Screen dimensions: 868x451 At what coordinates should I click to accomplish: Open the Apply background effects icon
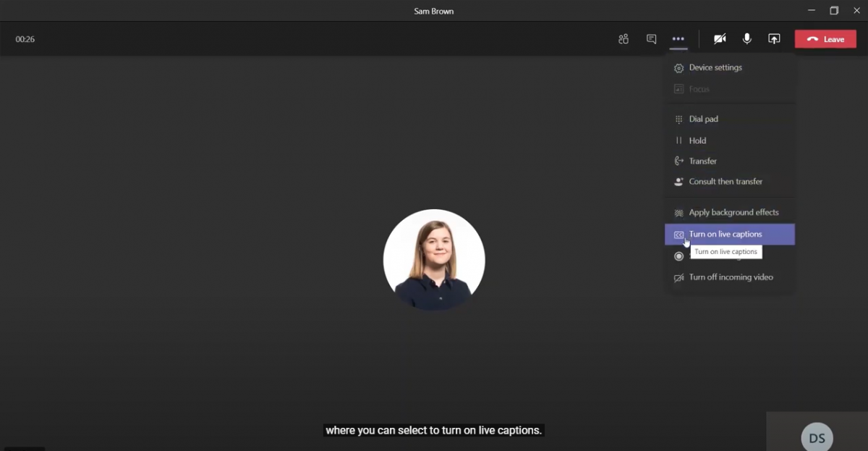pos(678,212)
